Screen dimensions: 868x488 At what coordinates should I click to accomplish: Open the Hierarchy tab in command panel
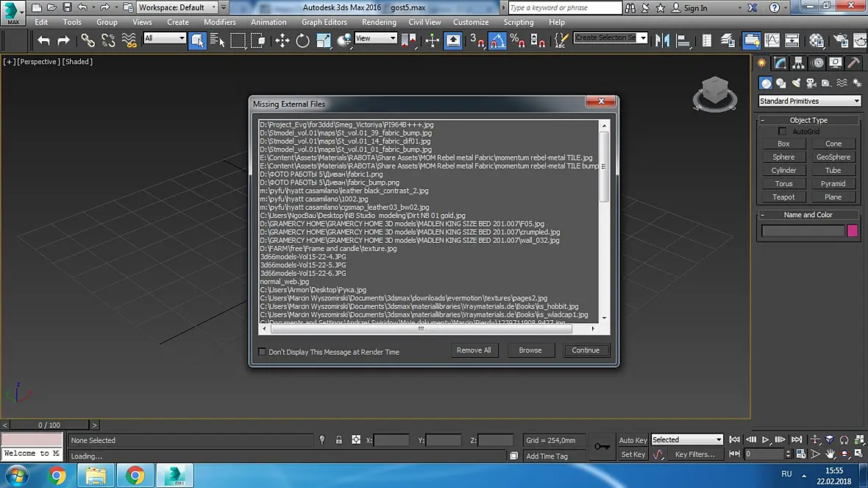pos(799,63)
